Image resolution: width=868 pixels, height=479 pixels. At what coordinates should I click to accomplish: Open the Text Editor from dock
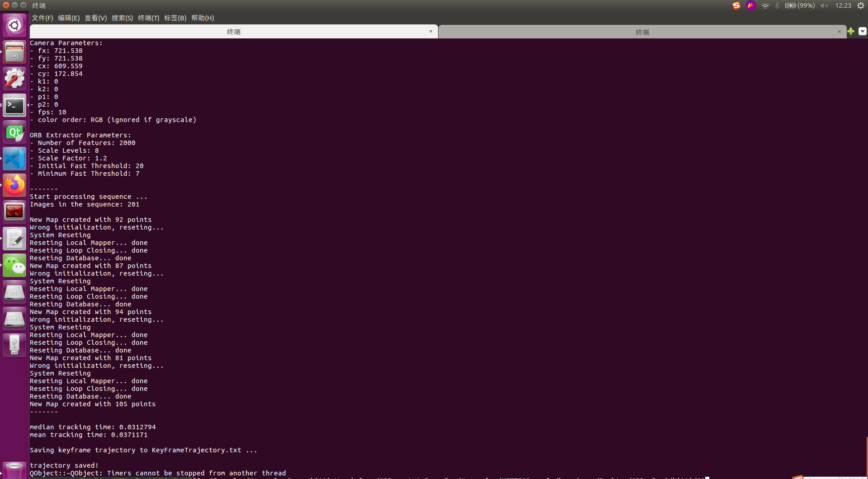pos(14,239)
